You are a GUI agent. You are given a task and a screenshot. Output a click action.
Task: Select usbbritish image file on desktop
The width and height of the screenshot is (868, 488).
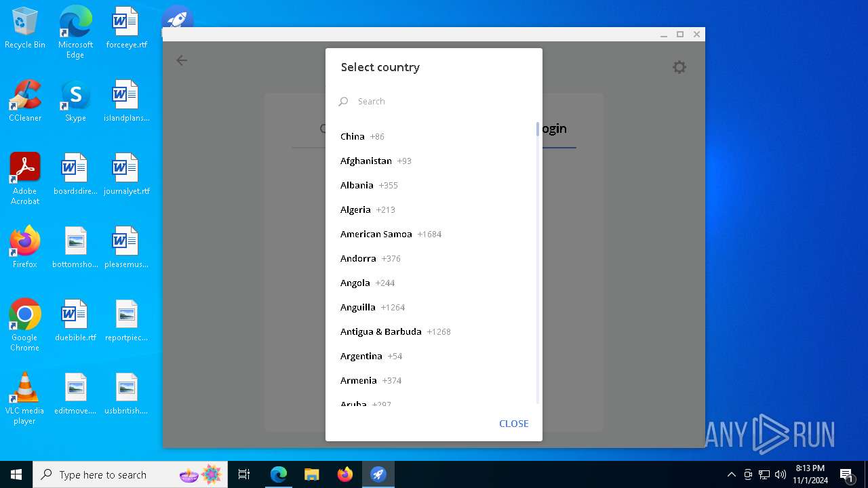pyautogui.click(x=126, y=394)
